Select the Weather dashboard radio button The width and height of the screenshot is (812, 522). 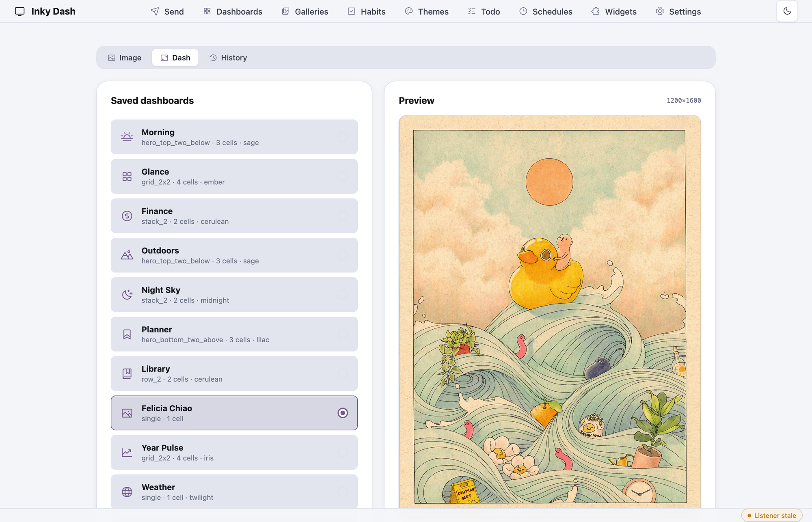click(343, 492)
